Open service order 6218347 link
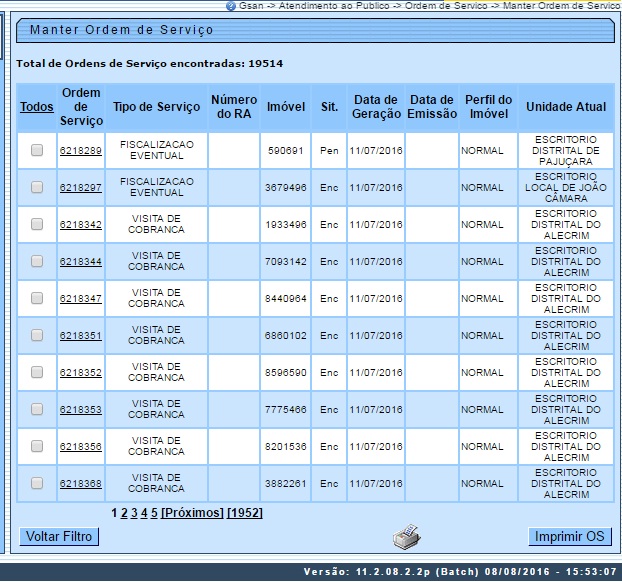The height and width of the screenshot is (582, 622). [x=80, y=299]
